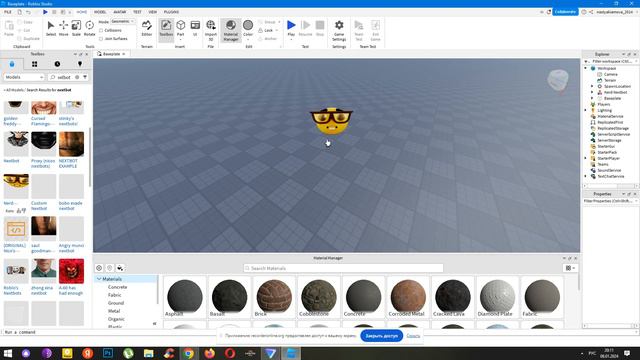The height and width of the screenshot is (360, 640).
Task: Switch to the PLUGINS ribbon tab
Action: (171, 12)
